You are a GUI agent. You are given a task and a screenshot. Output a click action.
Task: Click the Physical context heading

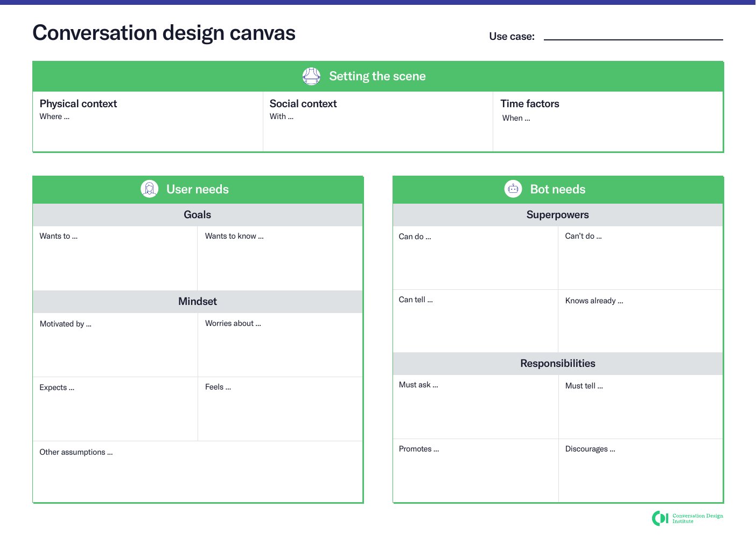tap(78, 103)
